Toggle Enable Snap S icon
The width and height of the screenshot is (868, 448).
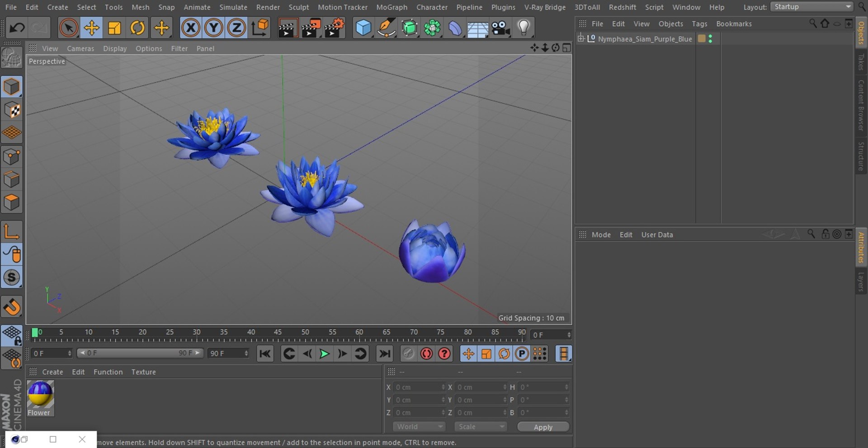coord(12,278)
